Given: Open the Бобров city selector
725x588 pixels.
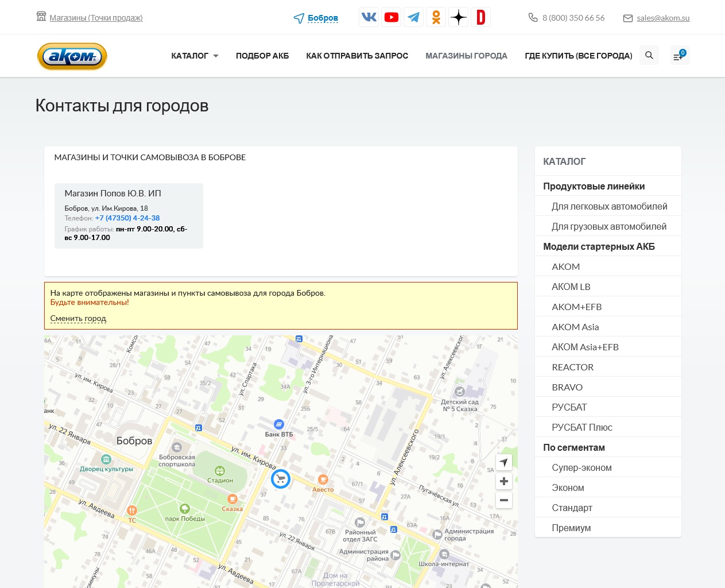Looking at the screenshot, I should [x=323, y=18].
